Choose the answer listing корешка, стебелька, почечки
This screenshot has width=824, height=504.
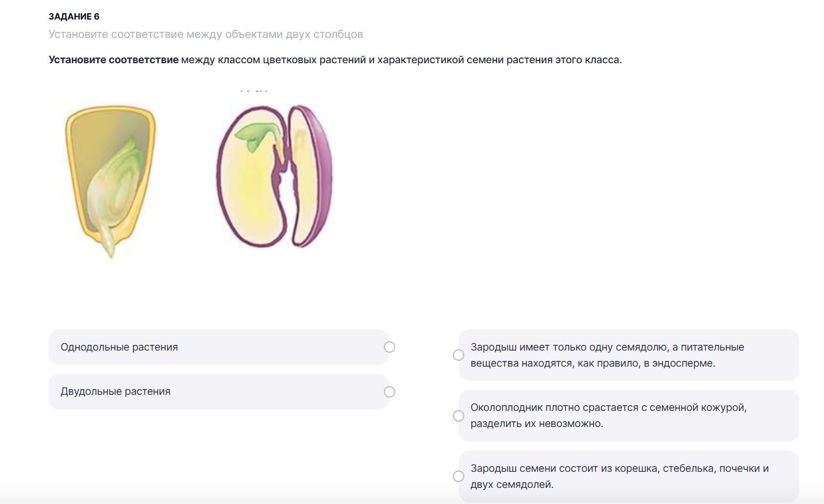click(629, 476)
